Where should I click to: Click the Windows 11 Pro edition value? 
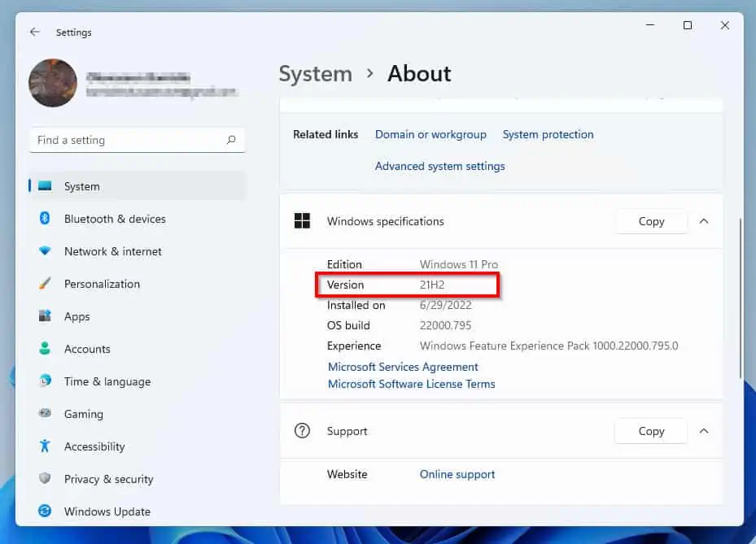458,264
